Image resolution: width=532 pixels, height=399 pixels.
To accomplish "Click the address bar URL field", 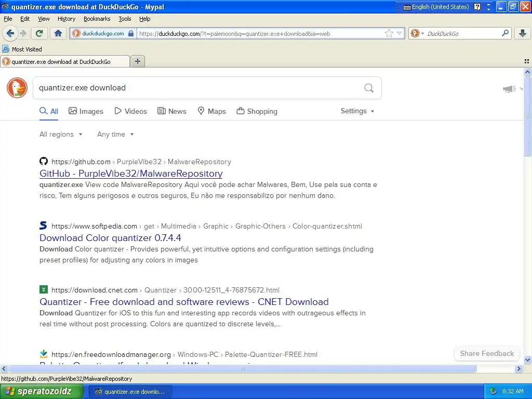I will [260, 34].
